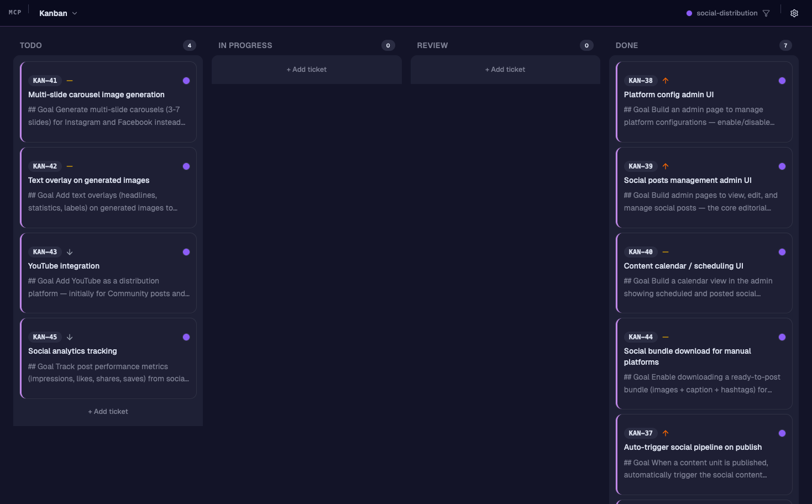Click the purple project dot on KAN-43

coord(186,252)
